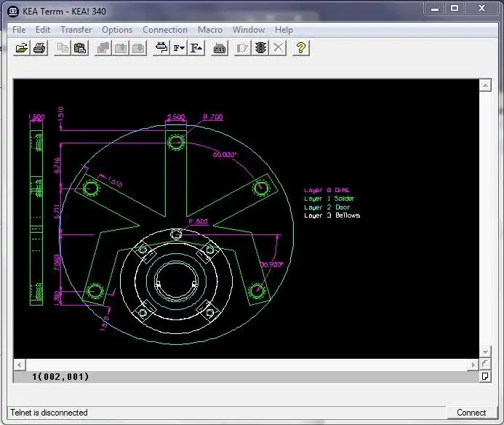Click the keyboard mapping toolbar icon
504x425 pixels.
[220, 48]
